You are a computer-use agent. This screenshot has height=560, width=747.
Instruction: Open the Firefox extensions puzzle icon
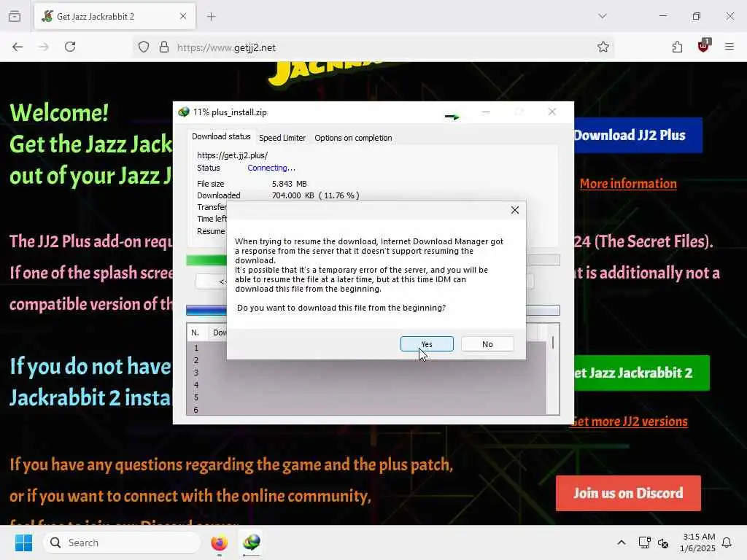coord(677,47)
